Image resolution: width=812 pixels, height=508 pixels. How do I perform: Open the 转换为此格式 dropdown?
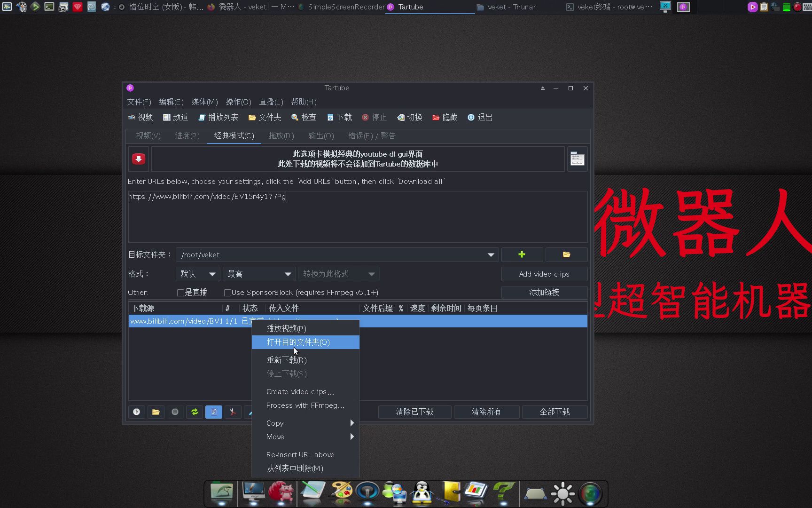click(x=338, y=274)
